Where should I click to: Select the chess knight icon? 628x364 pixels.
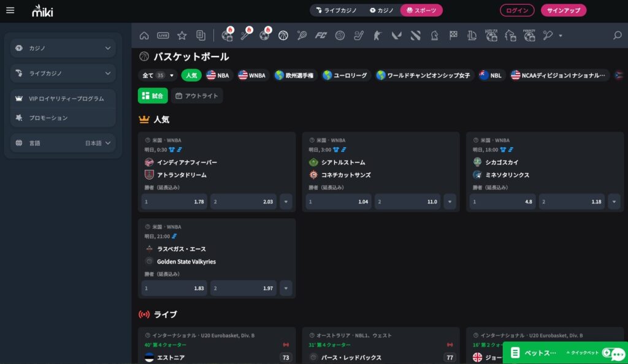(435, 36)
